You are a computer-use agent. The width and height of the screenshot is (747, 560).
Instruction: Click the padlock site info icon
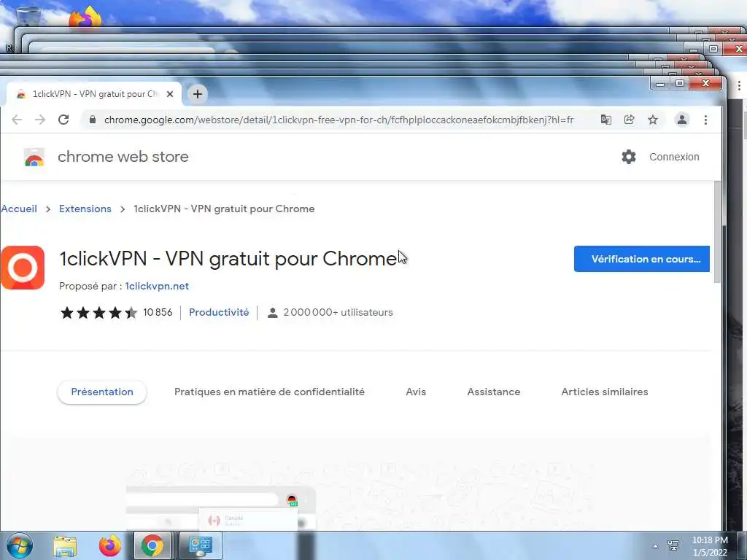[93, 120]
